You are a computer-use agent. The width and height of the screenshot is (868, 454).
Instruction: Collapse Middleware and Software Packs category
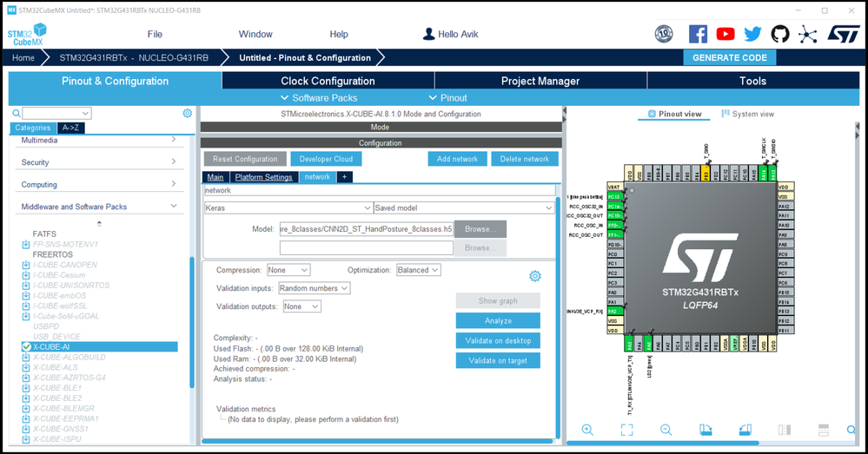click(174, 206)
